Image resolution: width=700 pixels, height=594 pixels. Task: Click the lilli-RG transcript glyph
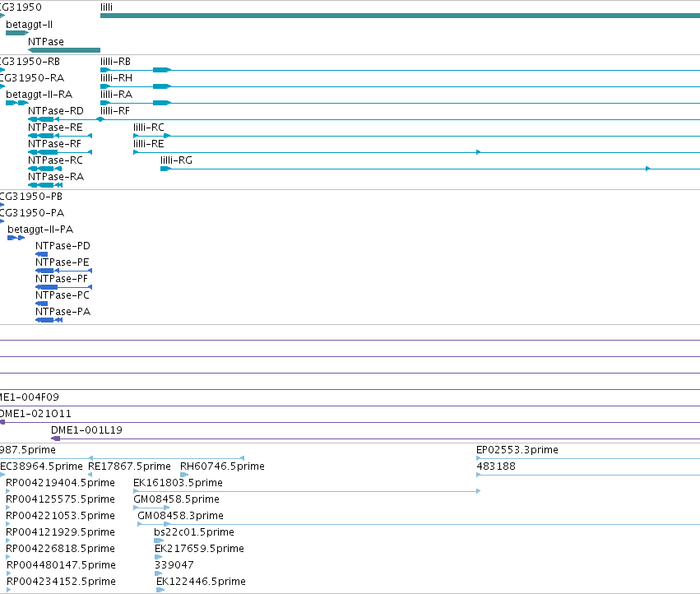pyautogui.click(x=430, y=169)
